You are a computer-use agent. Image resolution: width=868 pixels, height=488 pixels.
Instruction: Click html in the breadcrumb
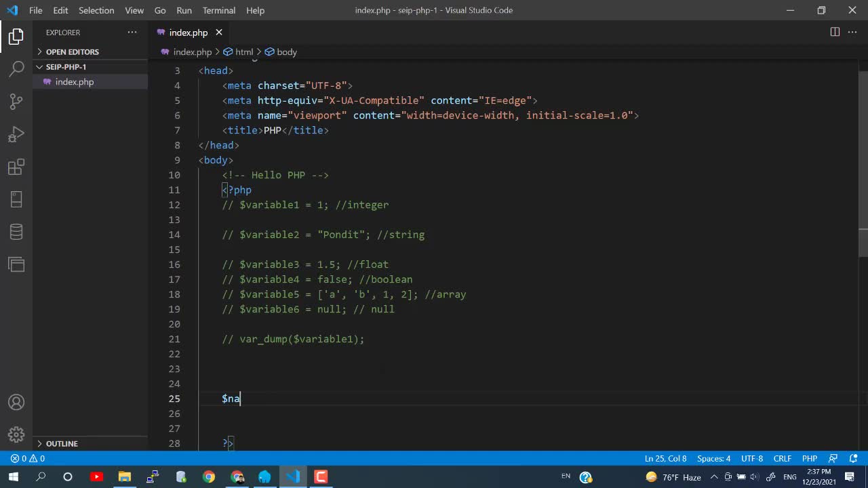click(x=244, y=52)
